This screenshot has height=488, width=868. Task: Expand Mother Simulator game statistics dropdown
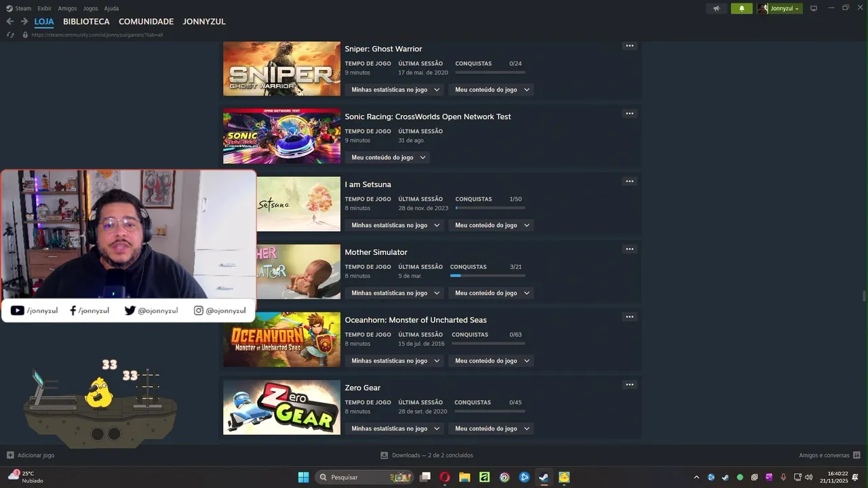[x=396, y=293]
